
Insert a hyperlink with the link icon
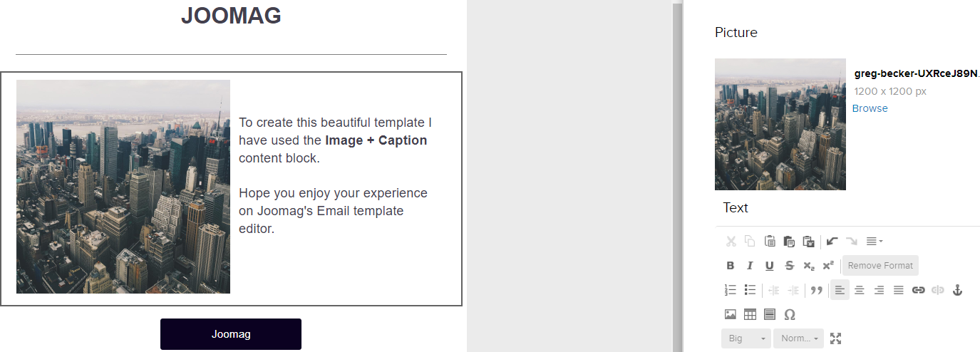pos(919,290)
